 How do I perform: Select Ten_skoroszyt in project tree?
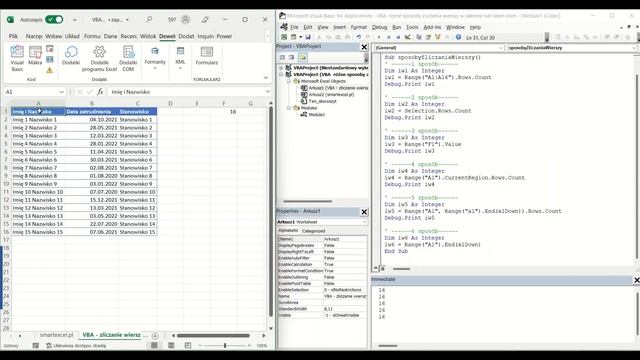pyautogui.click(x=322, y=101)
